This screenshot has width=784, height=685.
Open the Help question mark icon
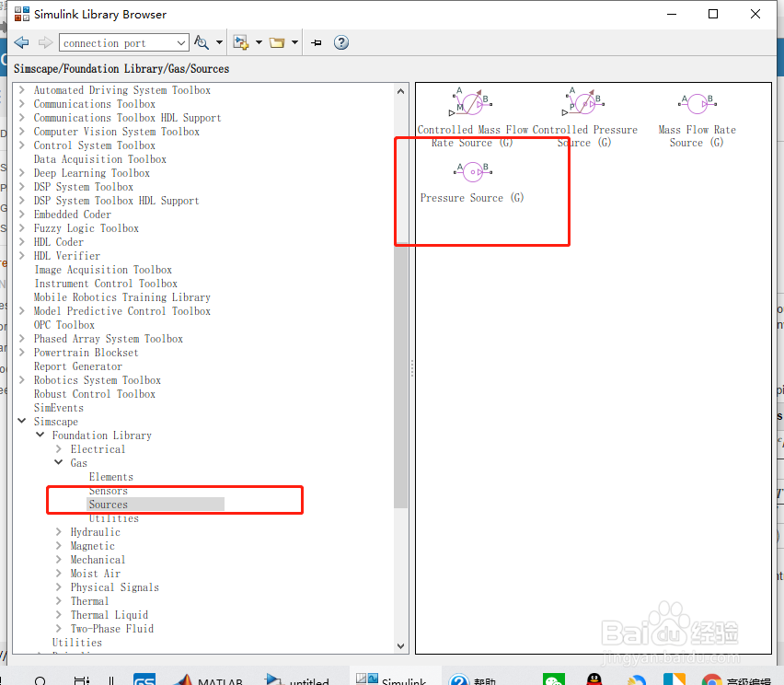341,42
